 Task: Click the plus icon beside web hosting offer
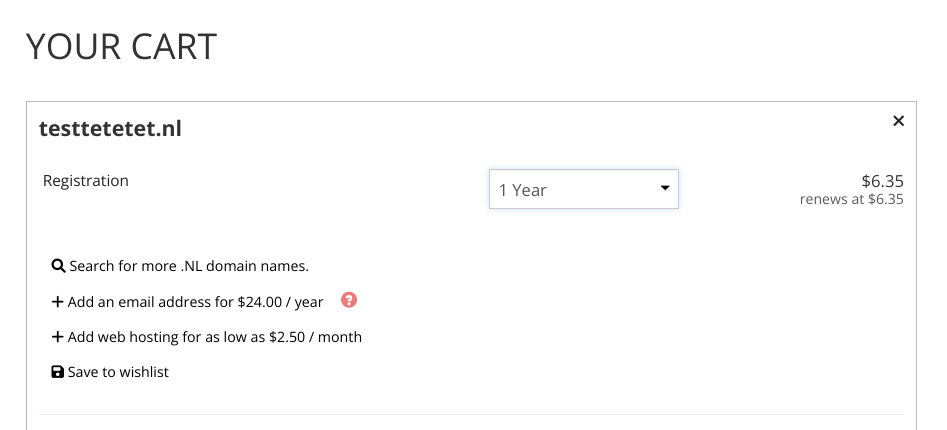[57, 336]
